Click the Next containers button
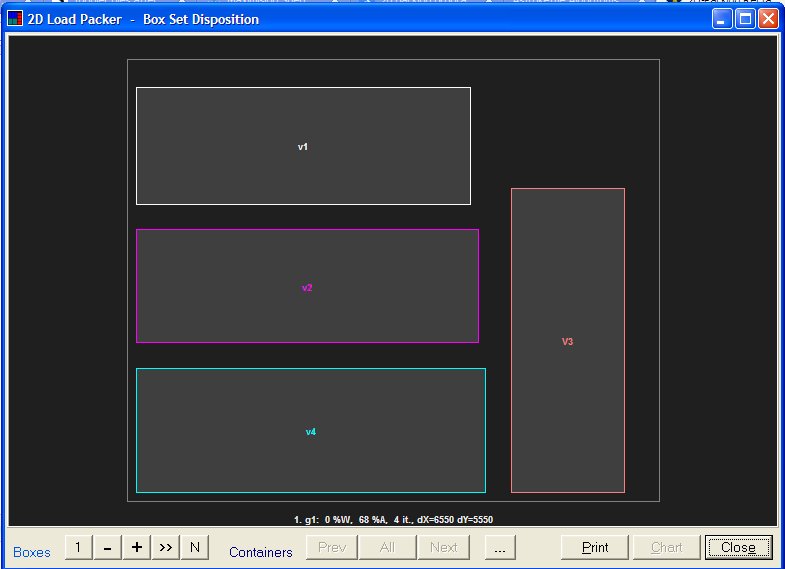 [444, 547]
